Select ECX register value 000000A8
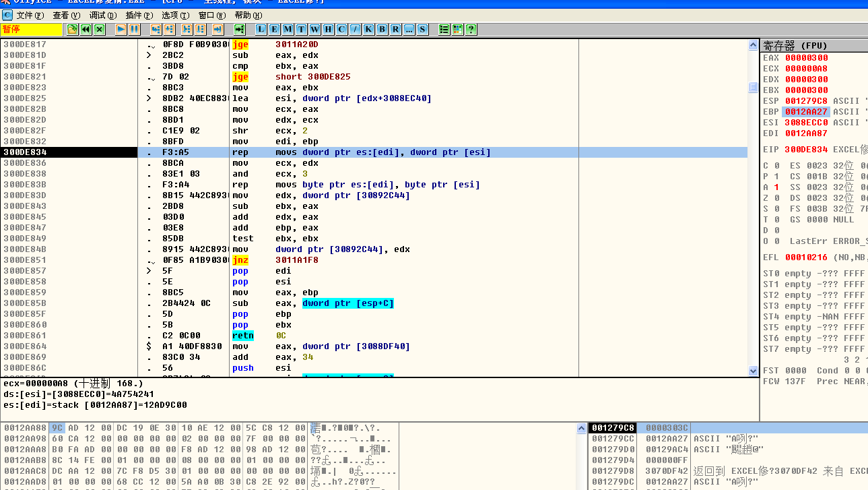Screen dimensions: 868x490 (805, 69)
